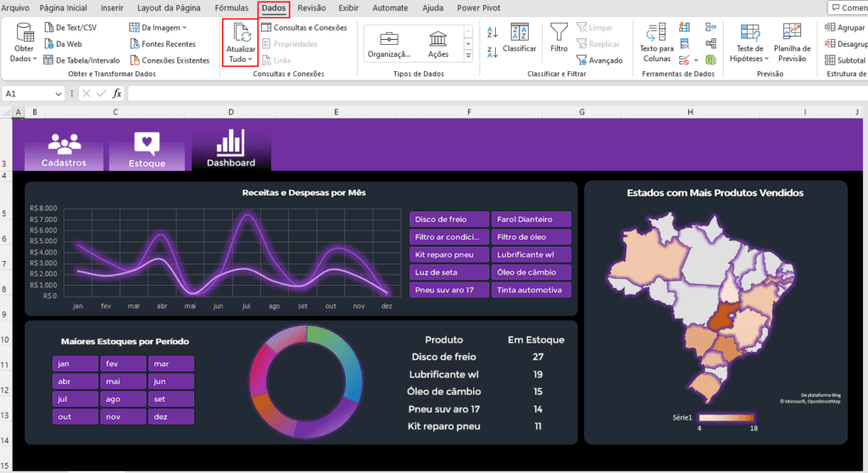Open the Avançado filter options

click(599, 60)
